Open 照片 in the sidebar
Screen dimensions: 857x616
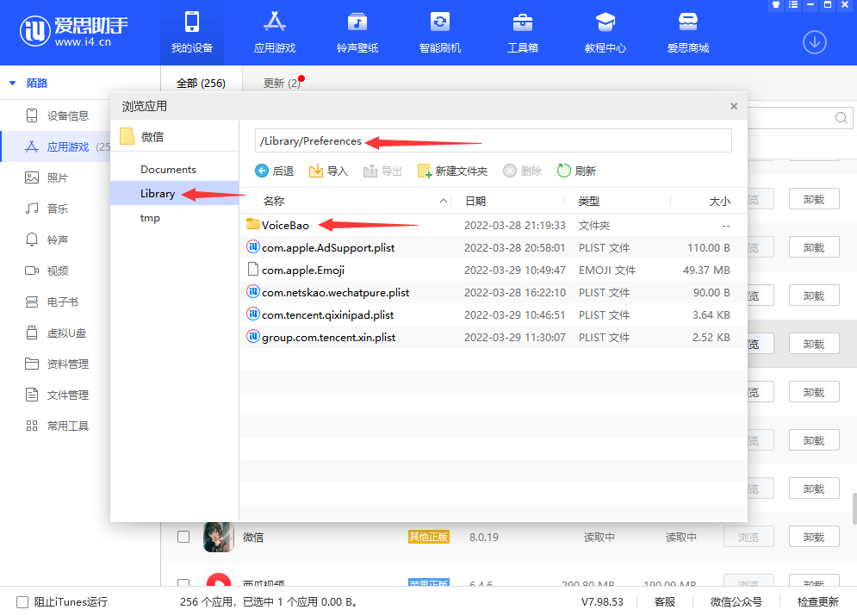click(47, 177)
